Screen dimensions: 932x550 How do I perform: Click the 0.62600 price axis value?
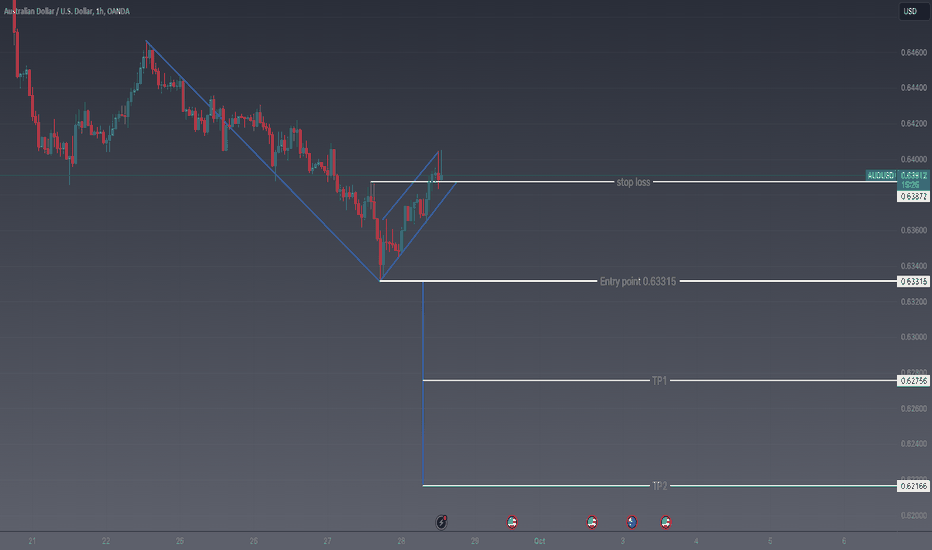coord(914,408)
